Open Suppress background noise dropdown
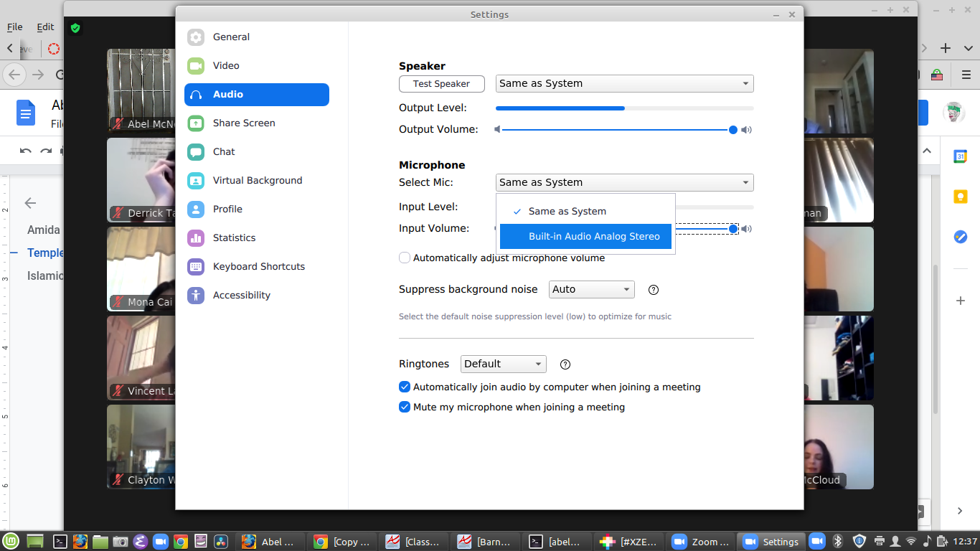 (x=592, y=290)
